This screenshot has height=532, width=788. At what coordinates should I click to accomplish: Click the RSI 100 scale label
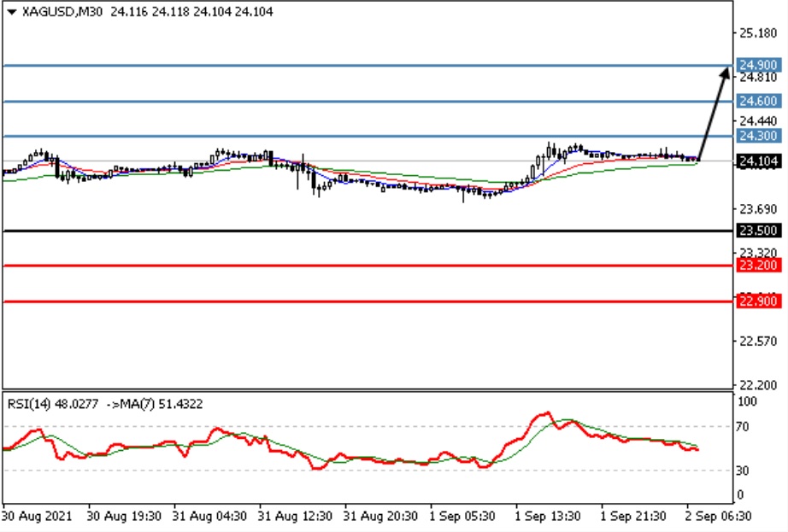[747, 401]
